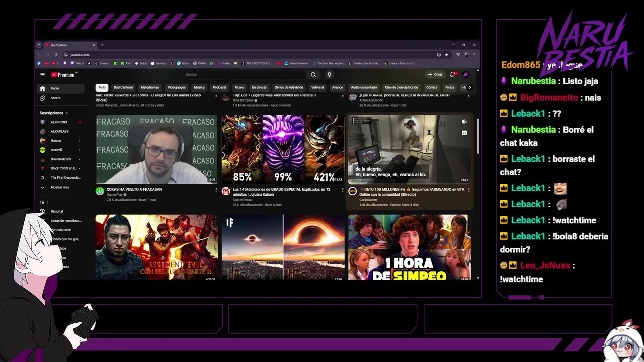Screen dimensions: 644x362
Task: Click the YouTube search field
Action: (245, 75)
